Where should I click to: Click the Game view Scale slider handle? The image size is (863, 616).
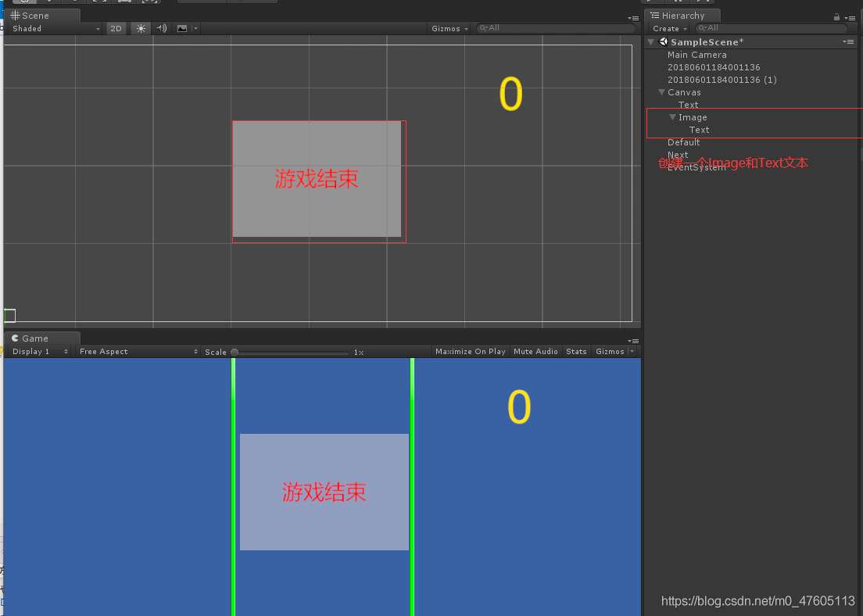click(235, 353)
